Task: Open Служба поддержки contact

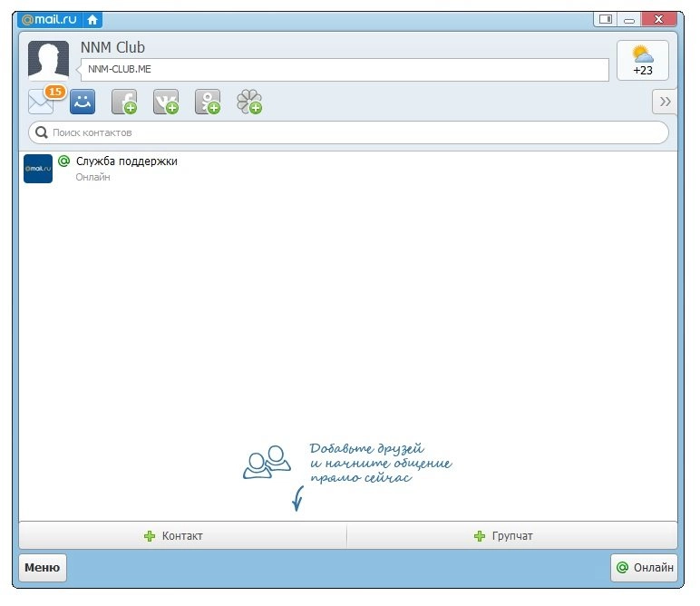Action: click(348, 169)
